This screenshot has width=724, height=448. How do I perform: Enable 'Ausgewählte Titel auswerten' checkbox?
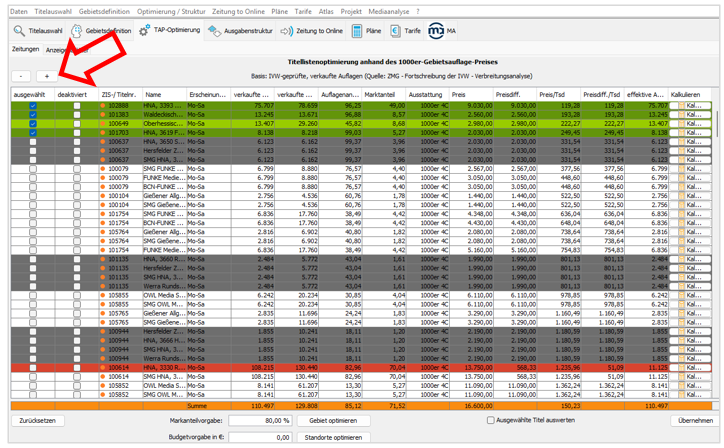click(491, 421)
